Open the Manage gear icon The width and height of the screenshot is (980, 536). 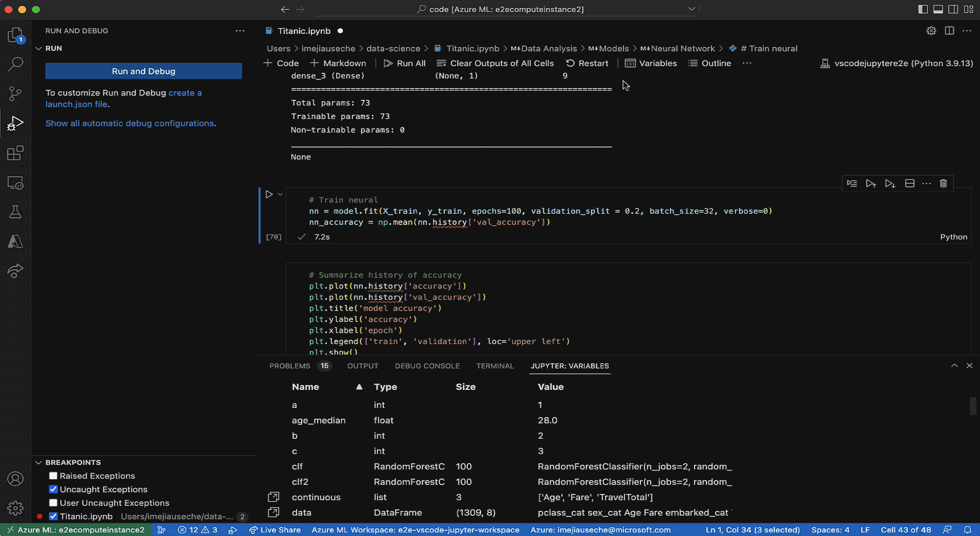tap(15, 508)
